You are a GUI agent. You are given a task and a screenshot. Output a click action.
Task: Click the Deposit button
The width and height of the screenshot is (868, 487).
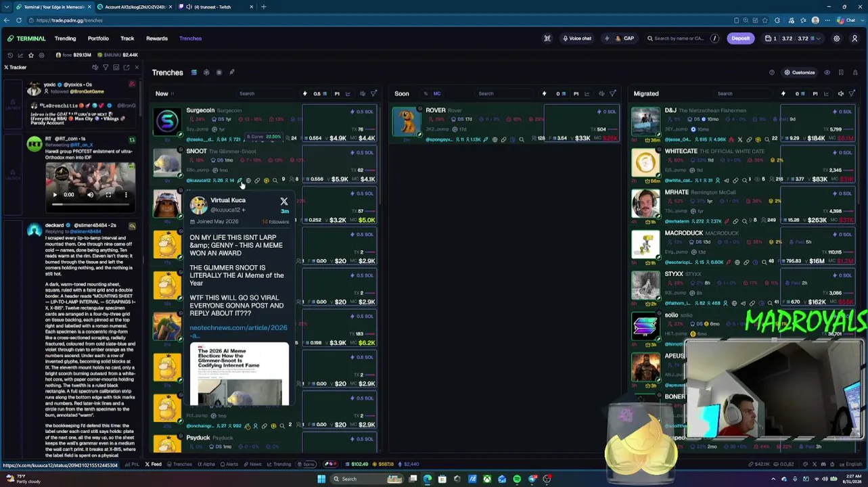pyautogui.click(x=740, y=39)
